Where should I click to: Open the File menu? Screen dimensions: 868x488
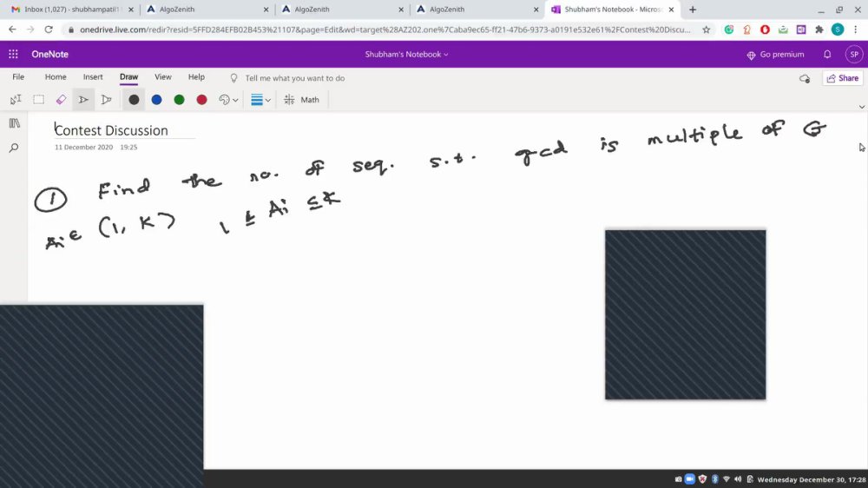coord(18,77)
